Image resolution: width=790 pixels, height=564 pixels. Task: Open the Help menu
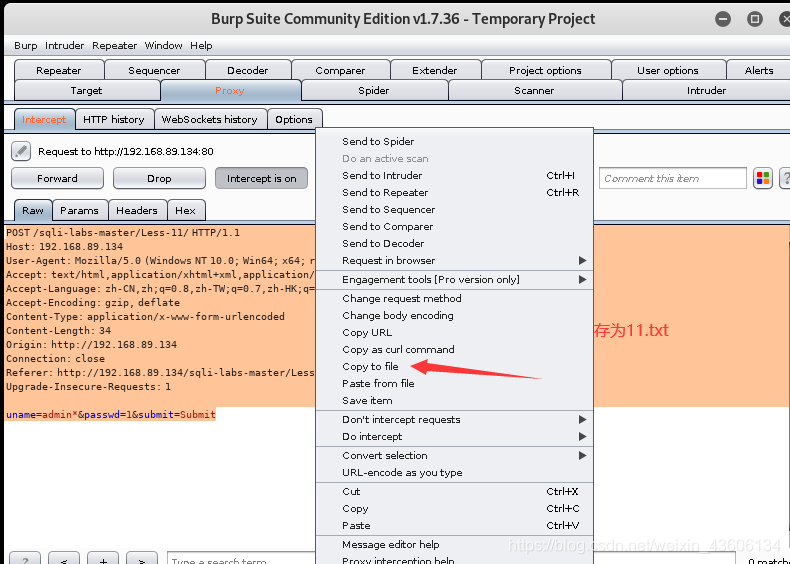pos(201,46)
